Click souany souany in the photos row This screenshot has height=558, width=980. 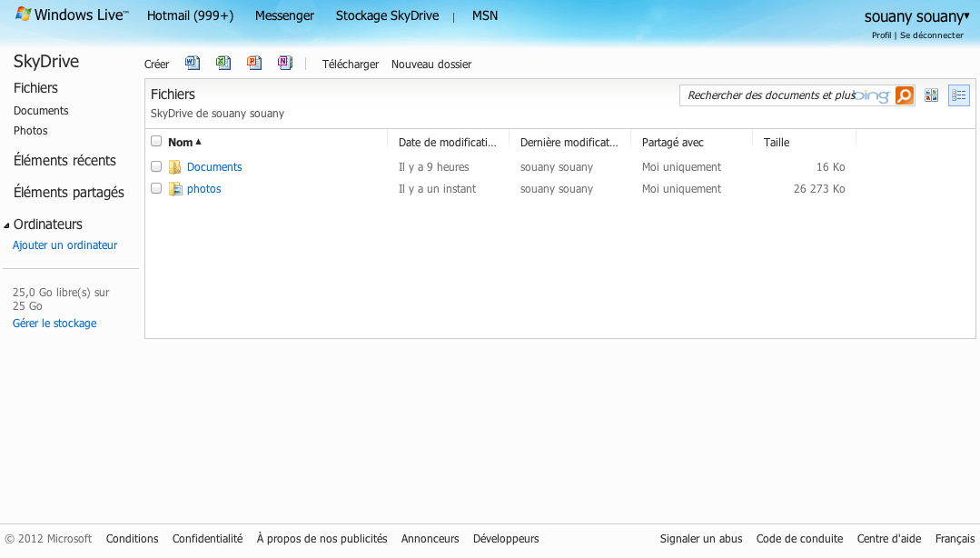556,189
